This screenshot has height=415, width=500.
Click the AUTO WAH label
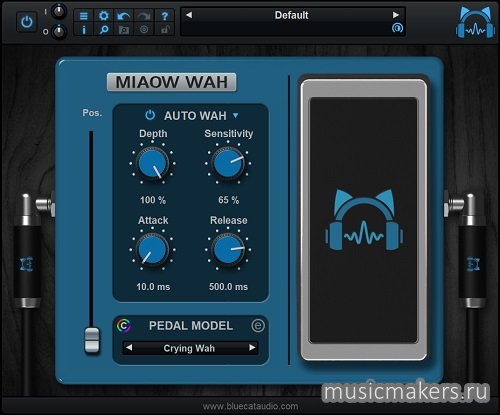(195, 116)
